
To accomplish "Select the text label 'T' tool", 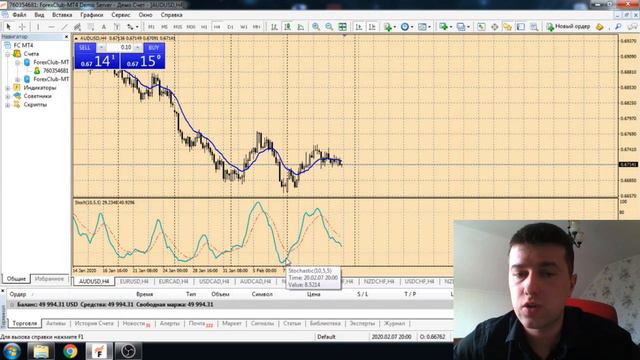I will click(117, 27).
